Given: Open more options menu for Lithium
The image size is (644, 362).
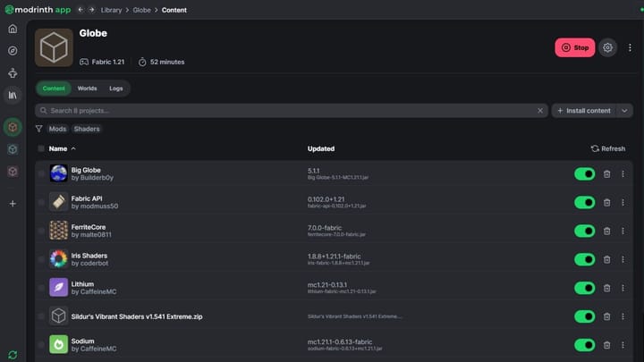Looking at the screenshot, I should [623, 288].
